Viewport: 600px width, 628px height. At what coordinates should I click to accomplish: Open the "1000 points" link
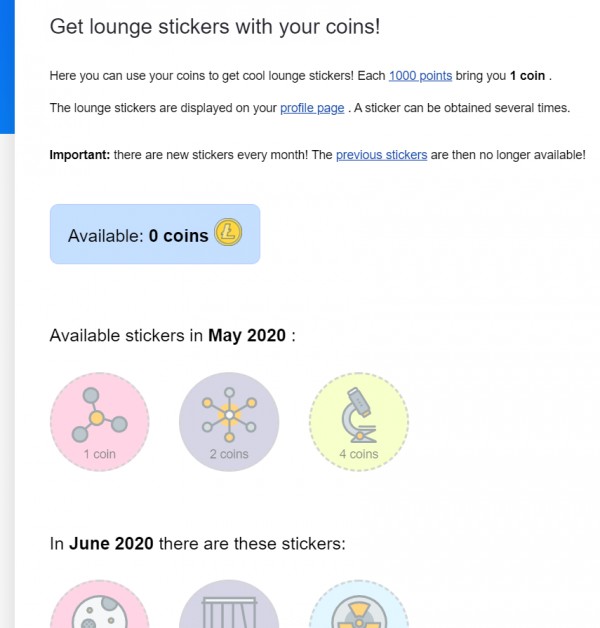tap(420, 76)
